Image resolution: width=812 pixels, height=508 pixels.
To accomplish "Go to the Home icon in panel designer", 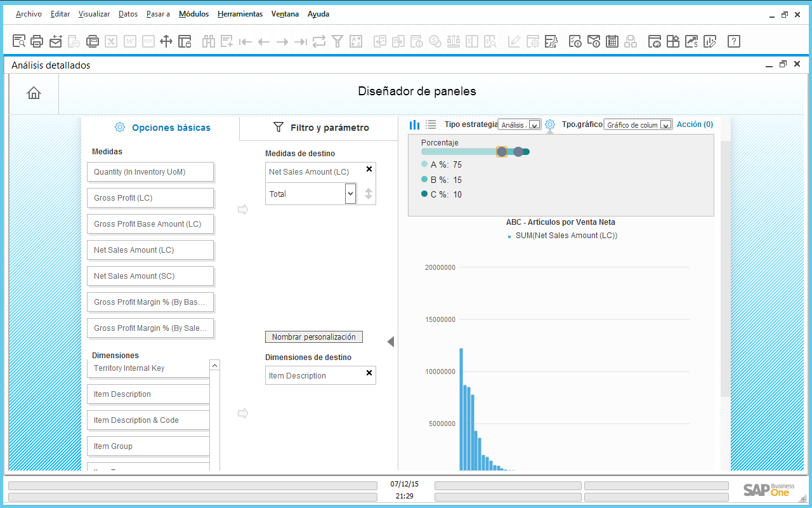I will [34, 93].
